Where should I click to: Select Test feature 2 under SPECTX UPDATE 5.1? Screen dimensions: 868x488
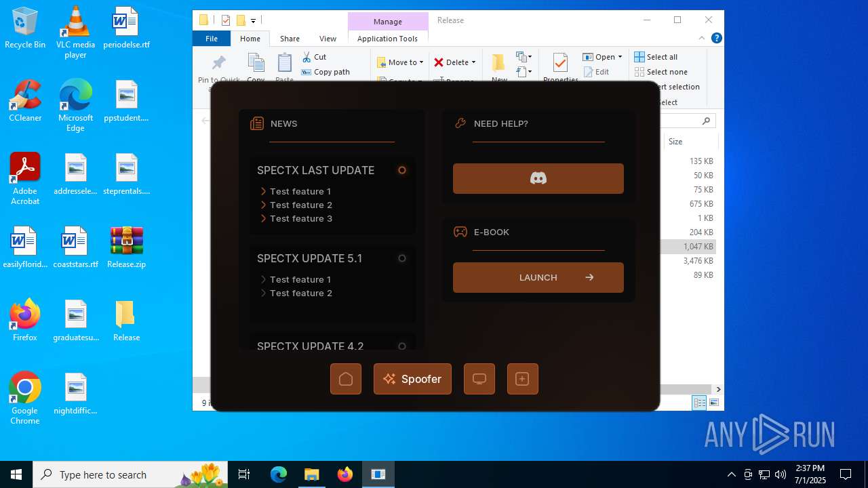[301, 293]
